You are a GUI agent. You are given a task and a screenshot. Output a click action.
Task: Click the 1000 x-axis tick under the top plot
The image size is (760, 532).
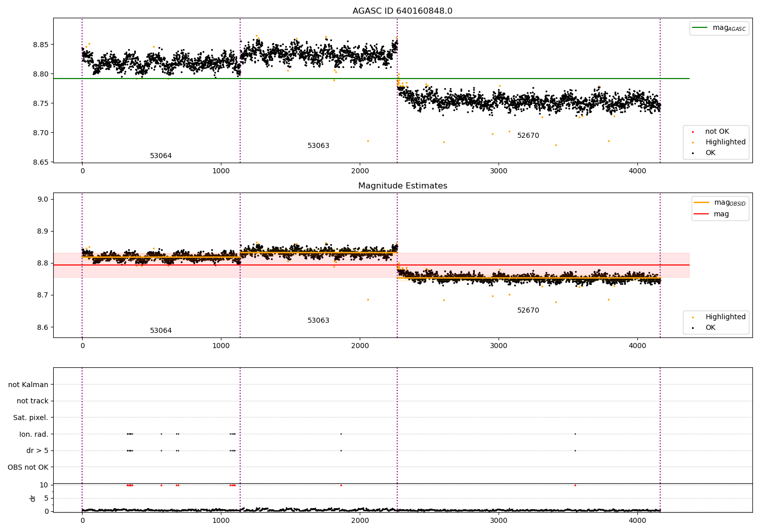click(221, 171)
